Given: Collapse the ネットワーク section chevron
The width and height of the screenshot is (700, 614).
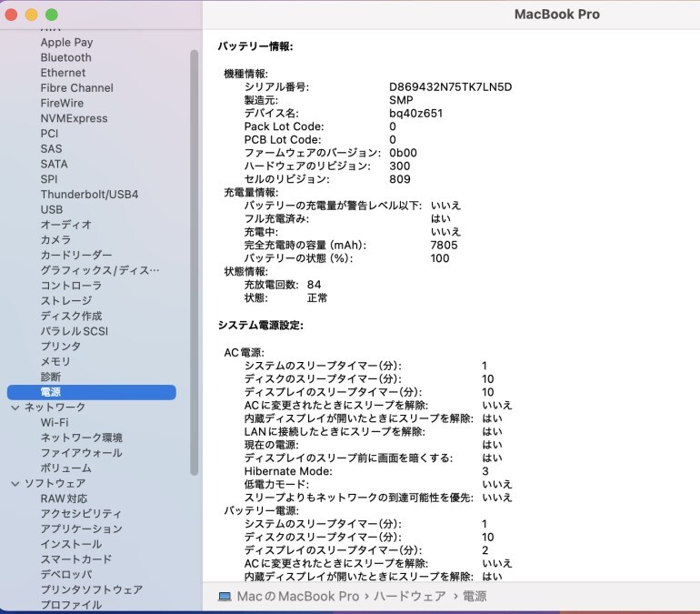Looking at the screenshot, I should coord(15,408).
